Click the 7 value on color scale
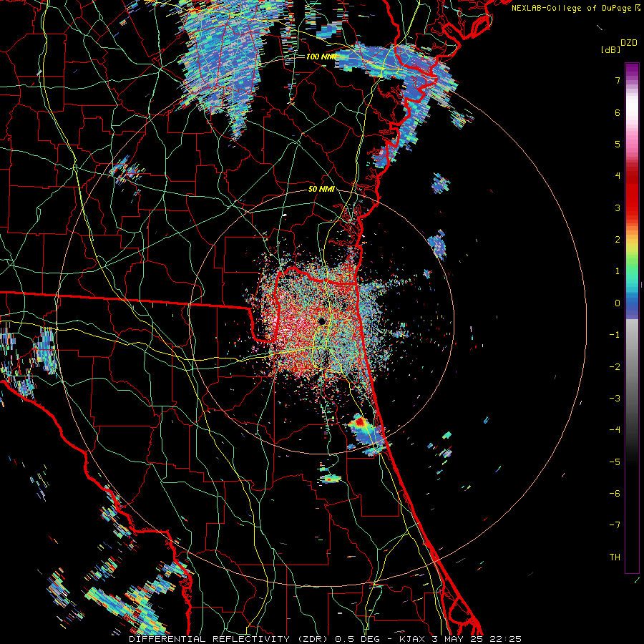This screenshot has width=644, height=644. 618,80
